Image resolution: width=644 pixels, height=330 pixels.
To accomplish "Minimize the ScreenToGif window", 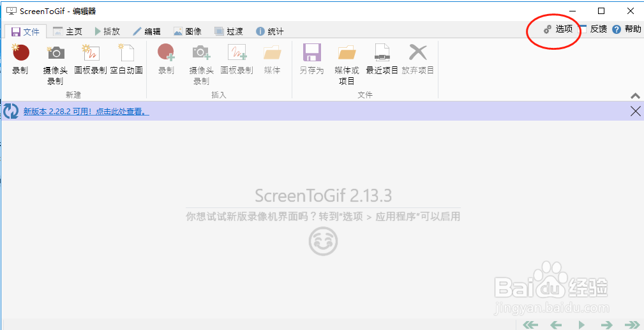I will coord(572,11).
